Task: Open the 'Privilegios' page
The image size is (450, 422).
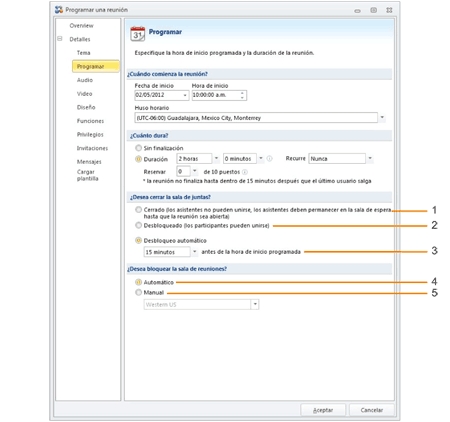Action: point(90,135)
